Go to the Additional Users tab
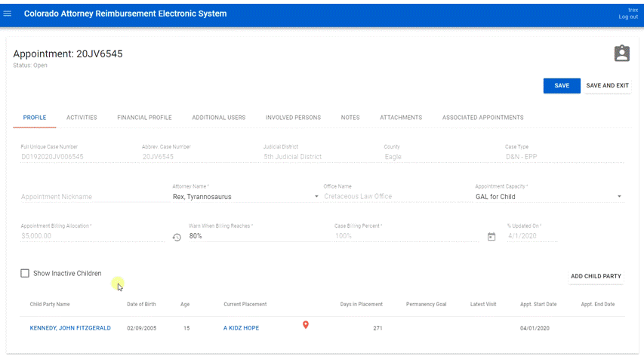Viewport: 644px width, 362px height. (218, 118)
